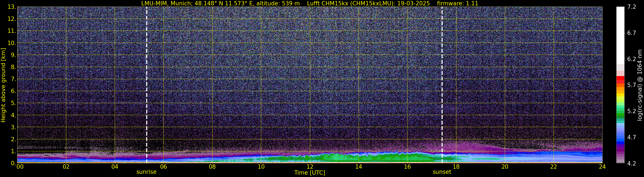Select the 'sunrise' label below the time axis

pyautogui.click(x=146, y=172)
